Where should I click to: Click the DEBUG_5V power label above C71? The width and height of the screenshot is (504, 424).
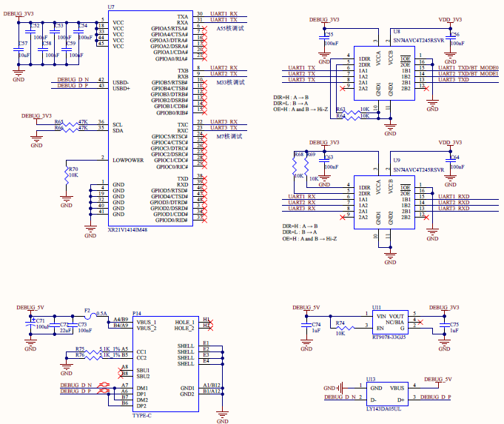pyautogui.click(x=30, y=307)
